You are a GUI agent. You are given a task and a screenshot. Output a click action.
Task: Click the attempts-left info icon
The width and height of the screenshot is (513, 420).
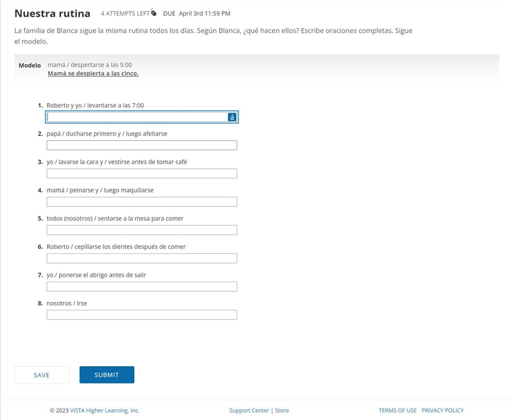point(153,12)
